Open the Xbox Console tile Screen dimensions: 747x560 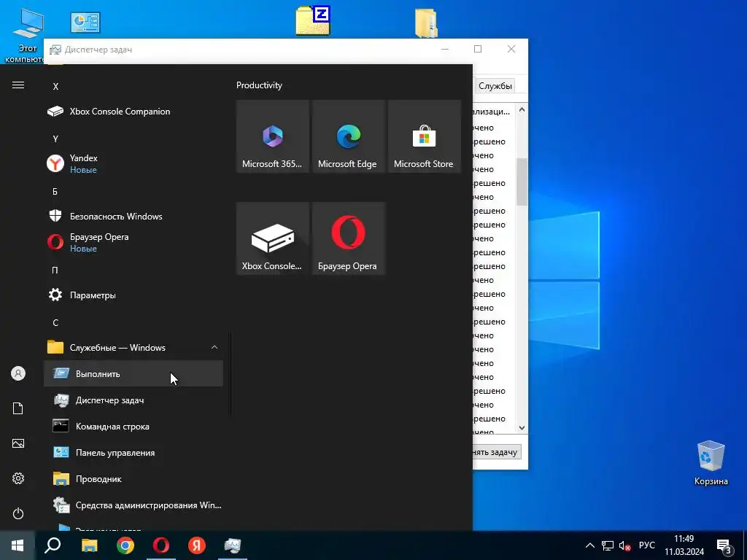pos(273,238)
